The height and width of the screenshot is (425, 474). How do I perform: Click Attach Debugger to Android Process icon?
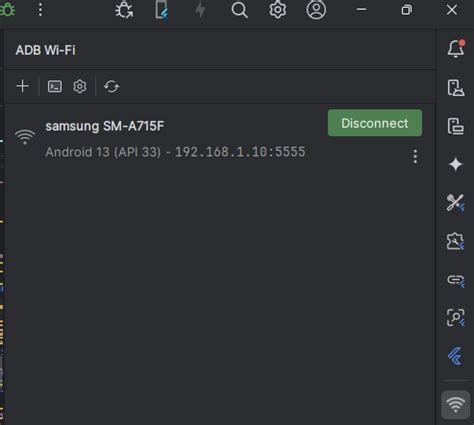124,10
